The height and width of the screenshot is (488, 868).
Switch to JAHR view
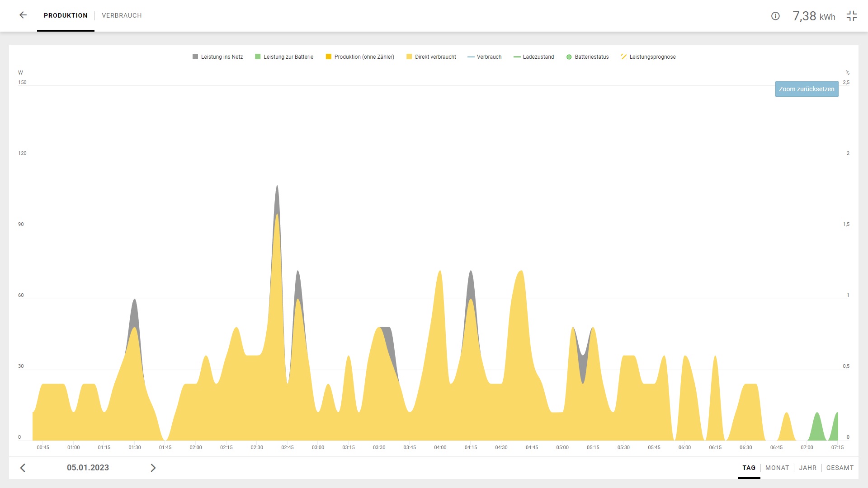pyautogui.click(x=807, y=468)
